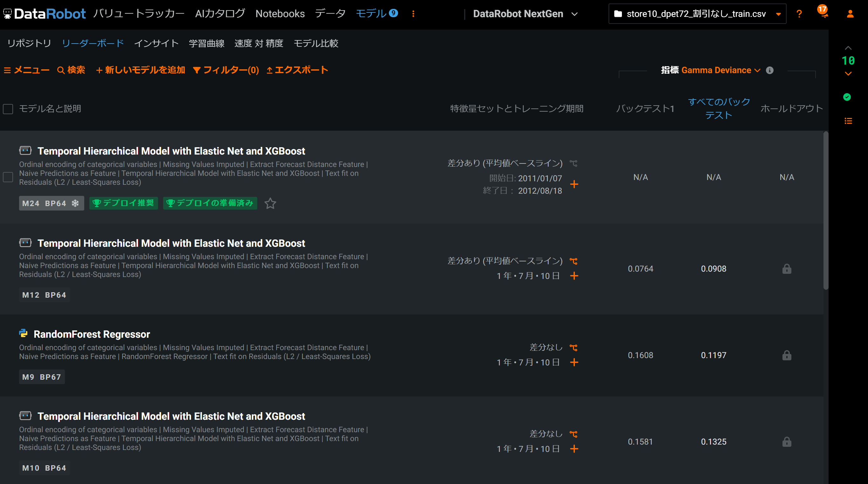Open the AIカタログ menu item

220,14
